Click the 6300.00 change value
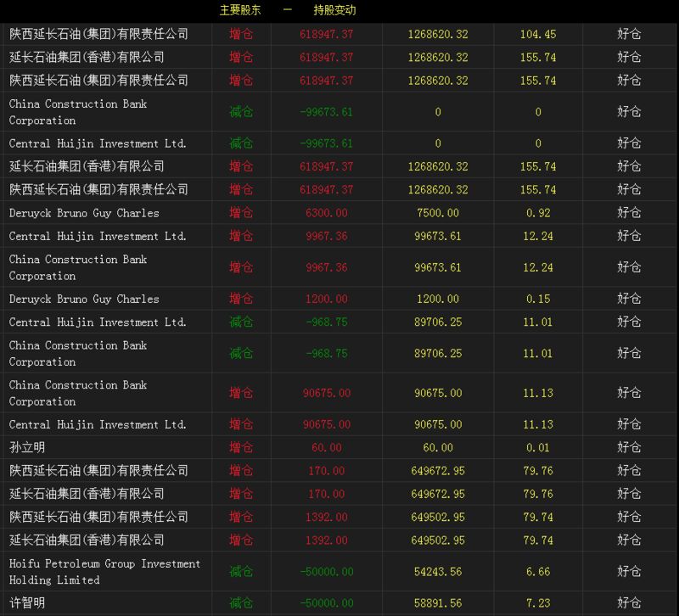 point(327,213)
